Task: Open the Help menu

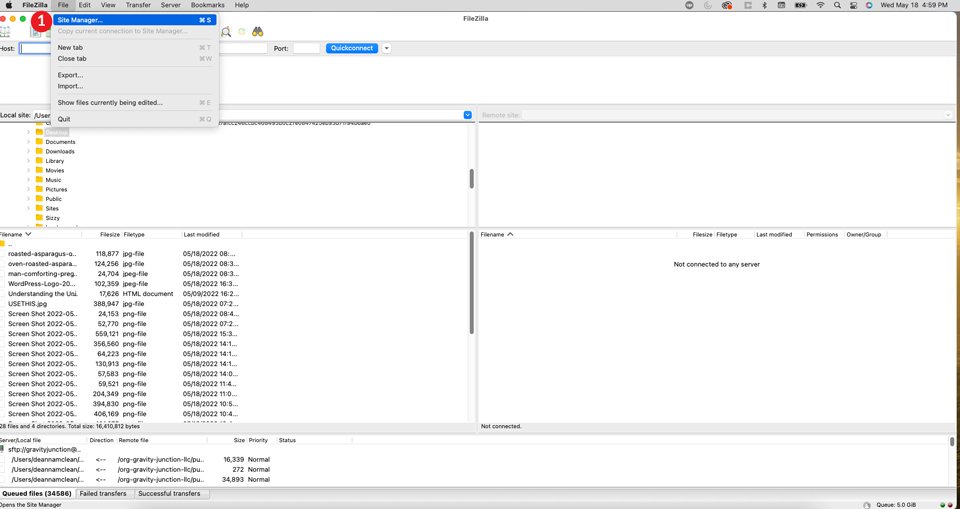Action: pos(242,5)
